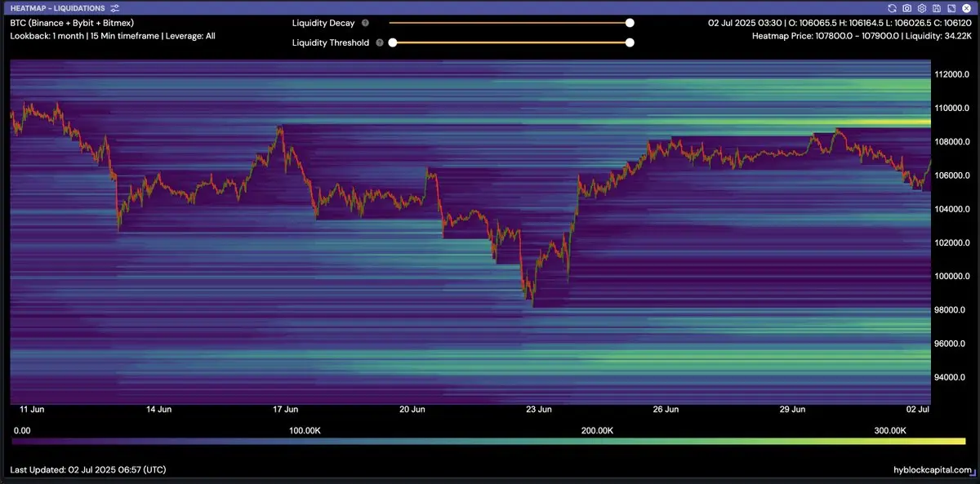Screen dimensions: 980x484
Task: Show the Liquidity Decay help tooltip
Action: tap(365, 24)
